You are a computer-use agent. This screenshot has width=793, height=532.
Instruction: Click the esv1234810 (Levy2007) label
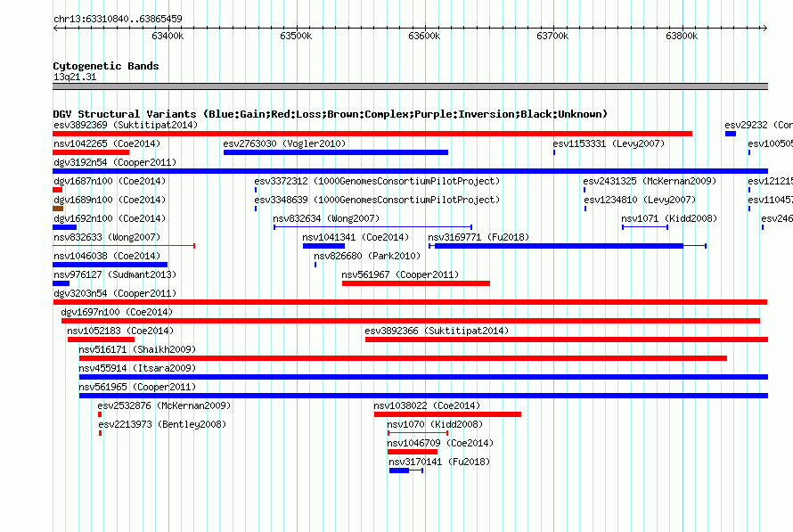(x=640, y=200)
